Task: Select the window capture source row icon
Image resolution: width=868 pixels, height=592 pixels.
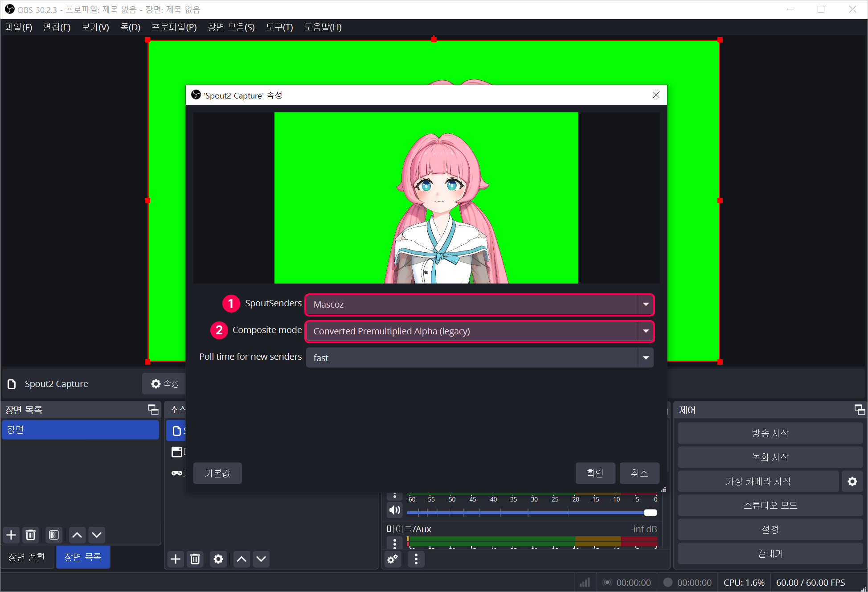Action: click(x=177, y=452)
